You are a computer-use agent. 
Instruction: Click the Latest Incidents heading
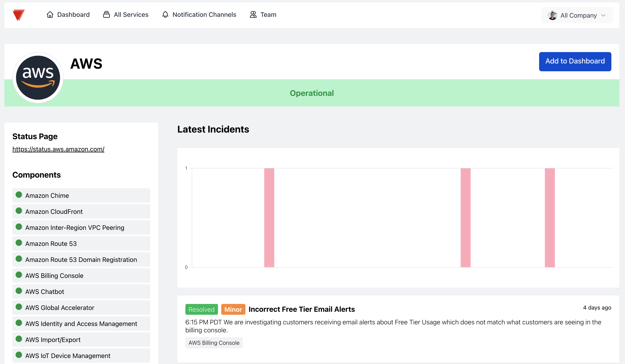click(213, 129)
